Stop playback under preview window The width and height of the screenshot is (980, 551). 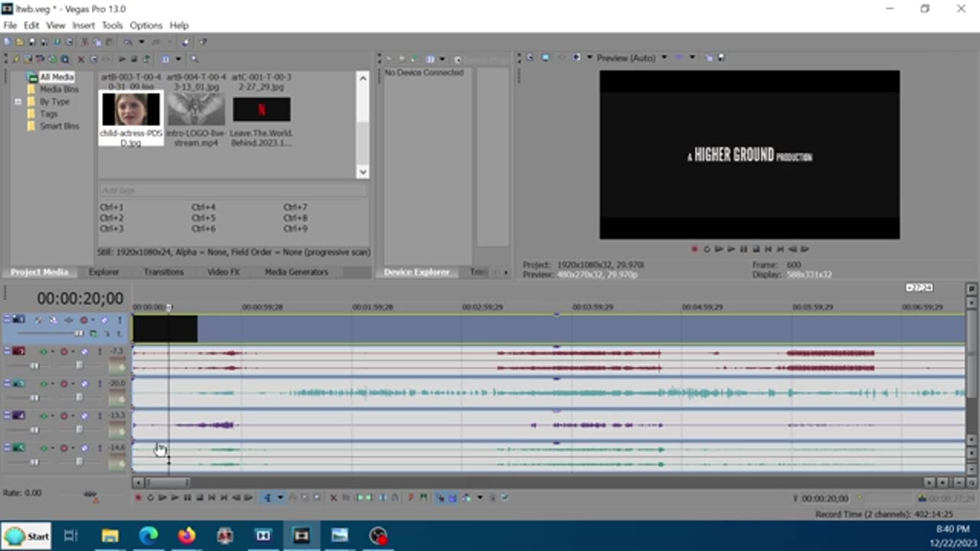pos(756,249)
